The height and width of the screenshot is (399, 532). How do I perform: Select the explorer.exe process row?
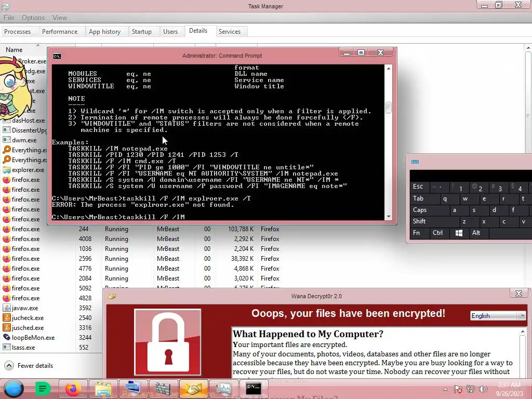(x=24, y=170)
